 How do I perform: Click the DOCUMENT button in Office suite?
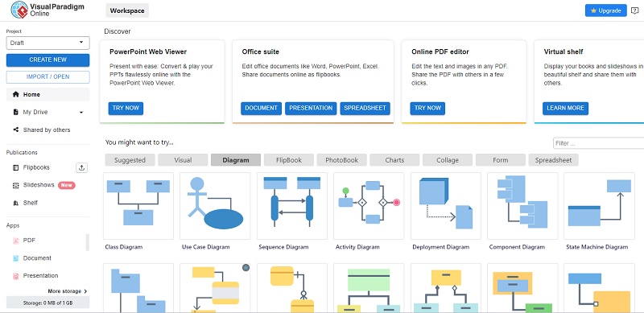[261, 109]
